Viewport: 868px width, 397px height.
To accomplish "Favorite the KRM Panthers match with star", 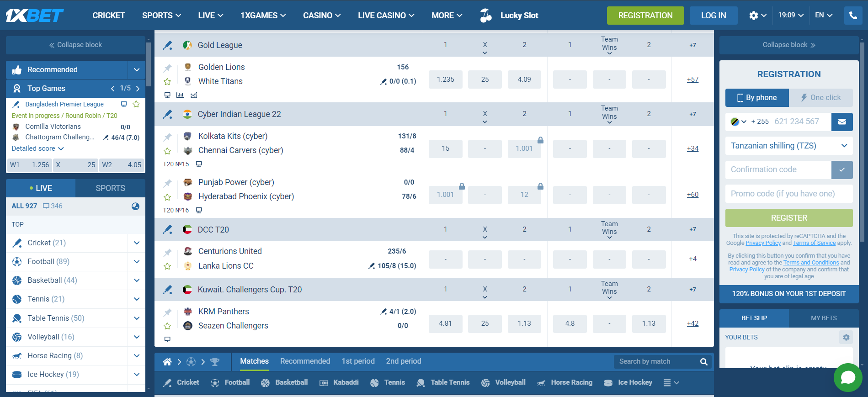I will 167,326.
